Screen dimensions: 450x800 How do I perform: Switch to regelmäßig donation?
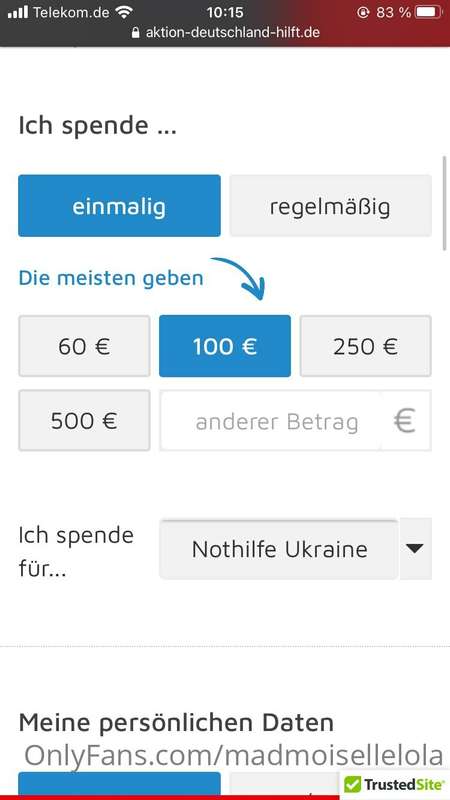pyautogui.click(x=330, y=206)
